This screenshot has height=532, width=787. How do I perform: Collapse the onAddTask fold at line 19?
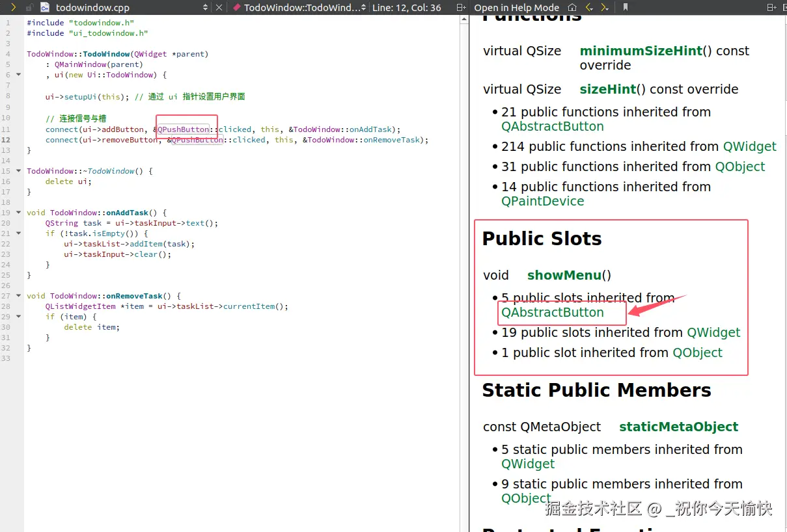(18, 212)
